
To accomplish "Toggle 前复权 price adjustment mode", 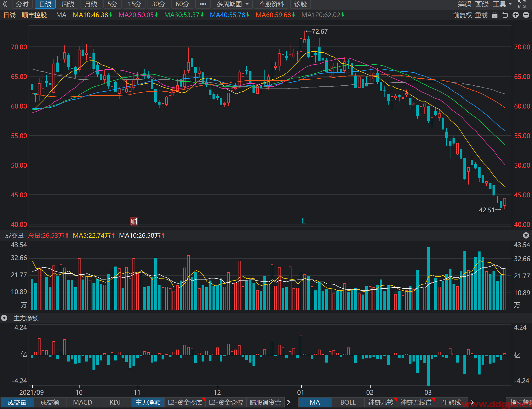I will click(462, 15).
